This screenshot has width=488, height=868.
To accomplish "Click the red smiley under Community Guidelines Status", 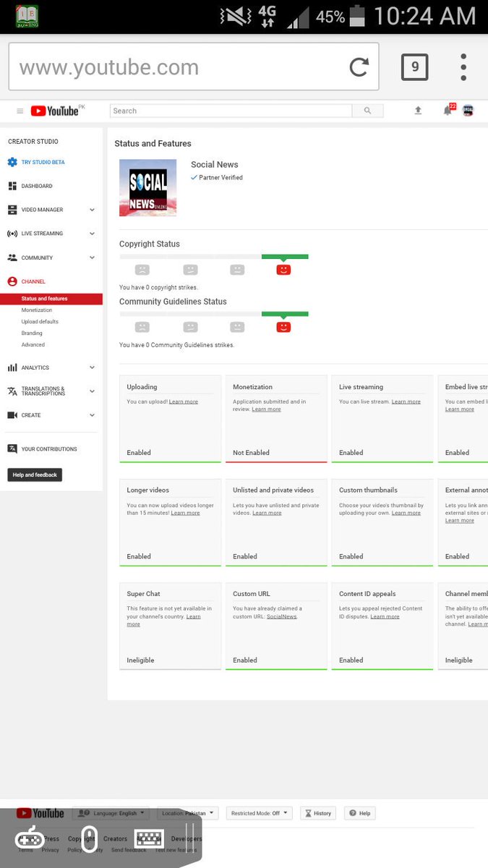I will (283, 327).
